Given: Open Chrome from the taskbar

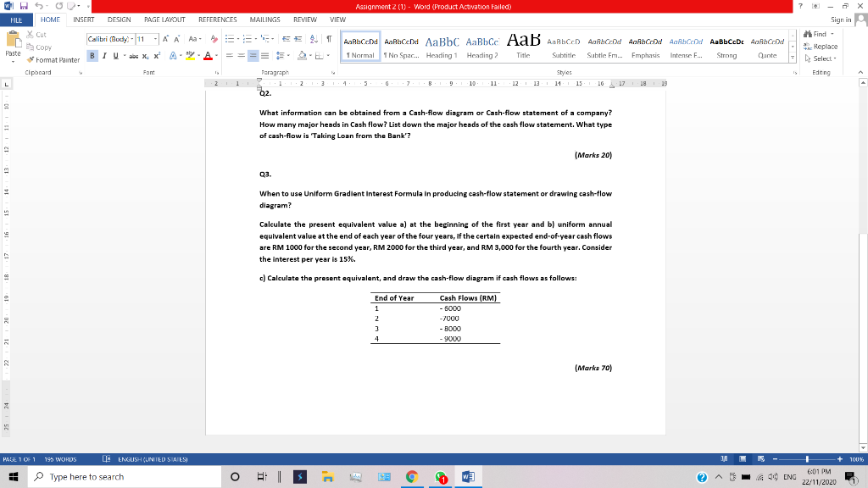Looking at the screenshot, I should 412,477.
